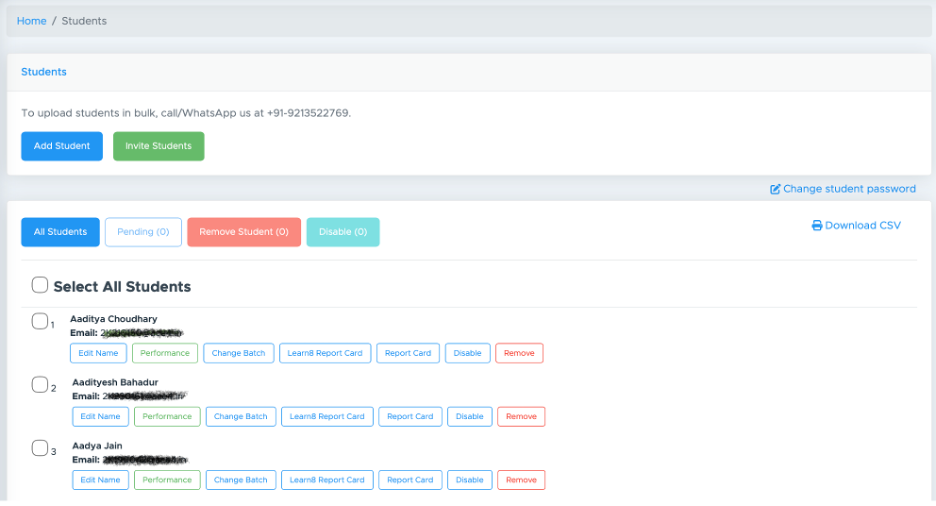Switch to the All Students tab
Screen dimensions: 936x506
click(60, 232)
